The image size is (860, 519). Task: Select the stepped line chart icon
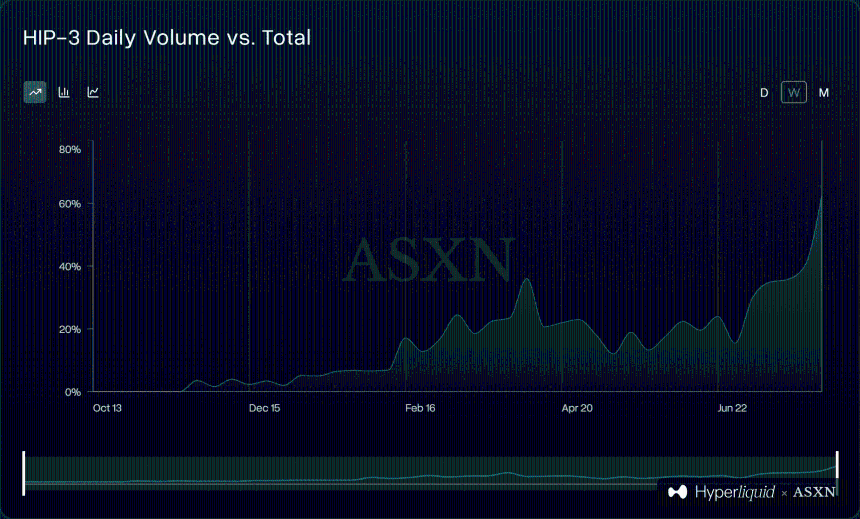93,92
